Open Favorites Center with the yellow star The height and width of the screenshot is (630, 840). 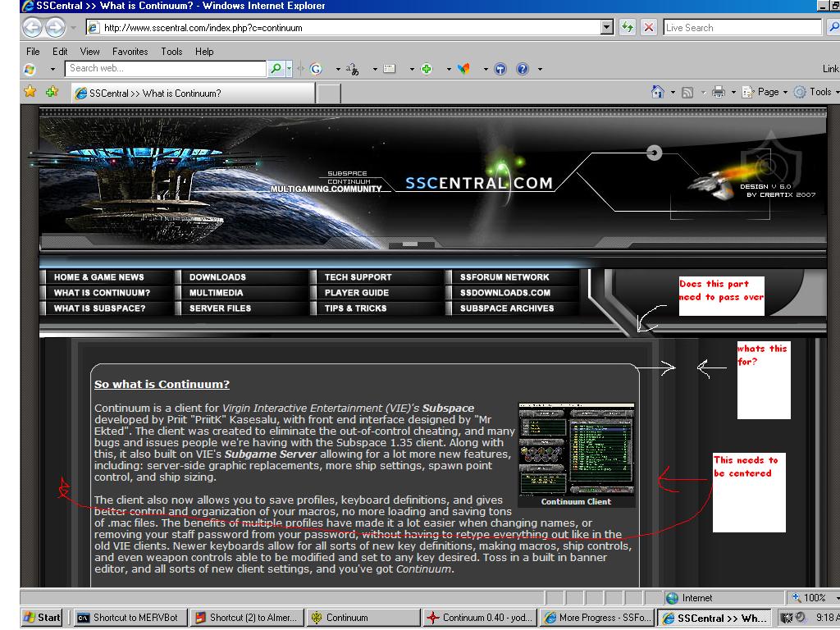point(30,92)
